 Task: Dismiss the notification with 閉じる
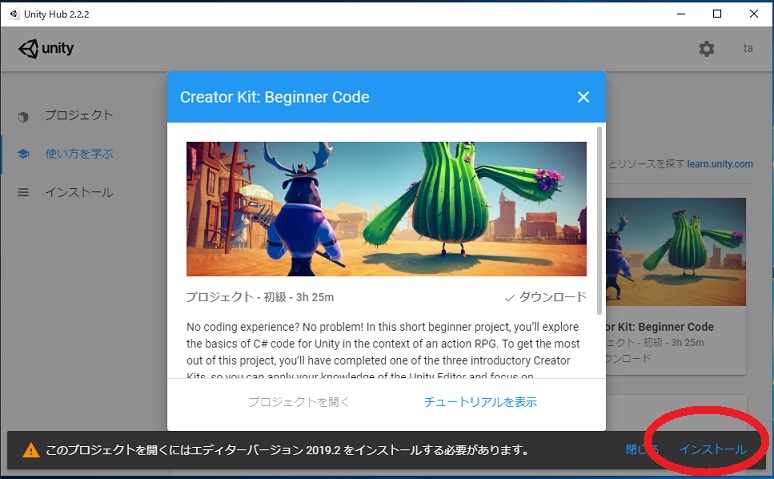pos(642,449)
